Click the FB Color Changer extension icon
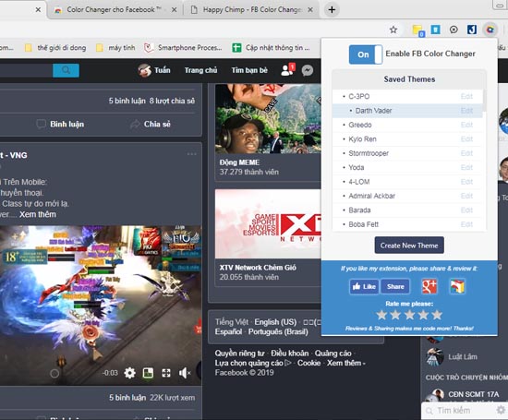The image size is (508, 420). tap(490, 30)
